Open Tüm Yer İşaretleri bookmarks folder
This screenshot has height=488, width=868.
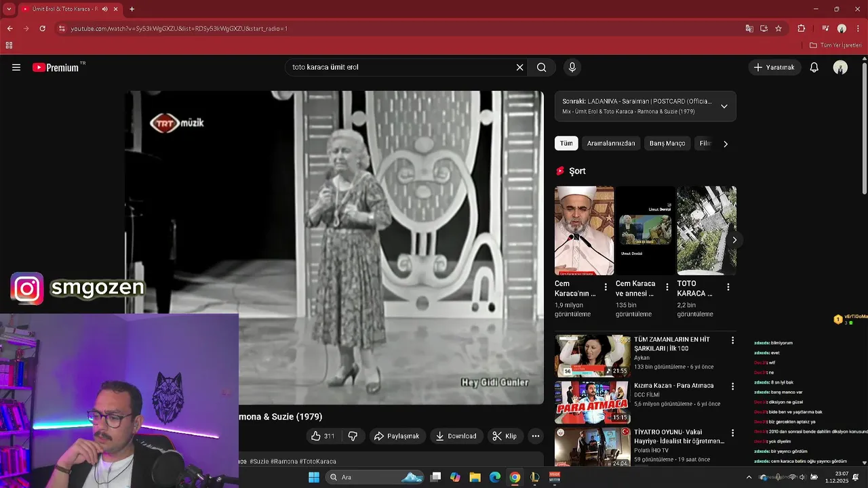[x=835, y=45]
